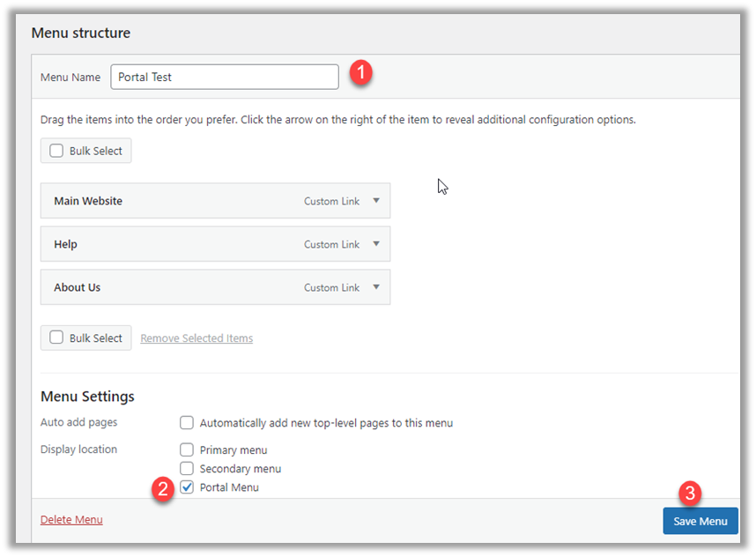Click the red step 3 annotation badge
This screenshot has height=557, width=756.
pos(690,493)
